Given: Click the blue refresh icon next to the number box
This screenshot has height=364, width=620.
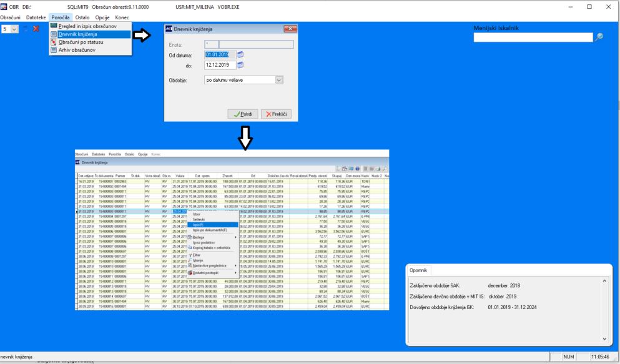Looking at the screenshot, I should pos(25,29).
